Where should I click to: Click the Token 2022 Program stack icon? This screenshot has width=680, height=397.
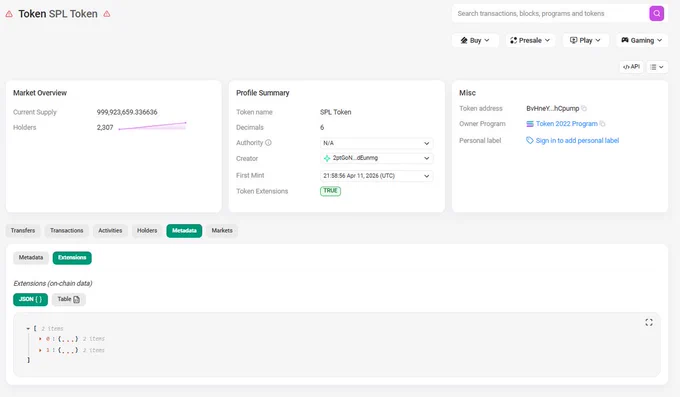point(530,124)
